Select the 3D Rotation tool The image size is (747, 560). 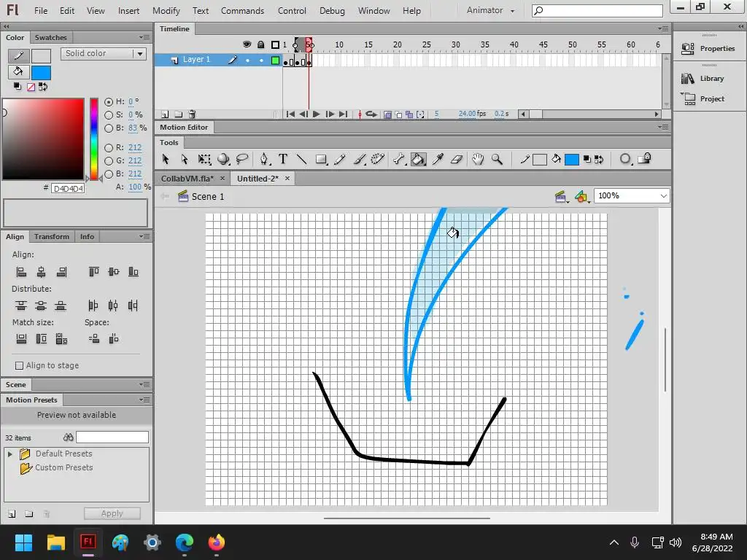pyautogui.click(x=223, y=159)
